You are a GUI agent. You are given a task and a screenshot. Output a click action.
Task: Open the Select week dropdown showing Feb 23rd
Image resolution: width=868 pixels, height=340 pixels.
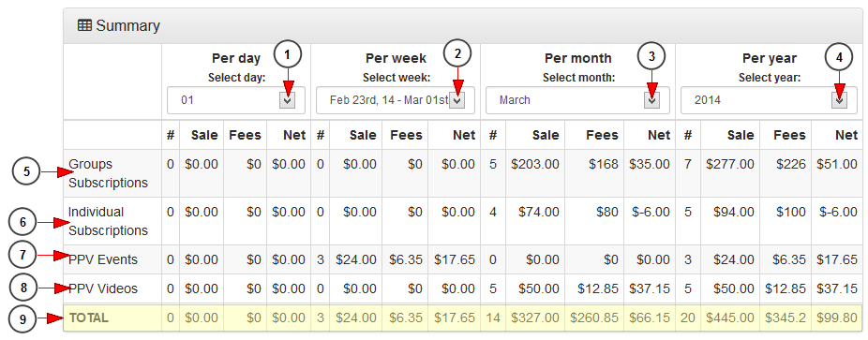click(396, 100)
